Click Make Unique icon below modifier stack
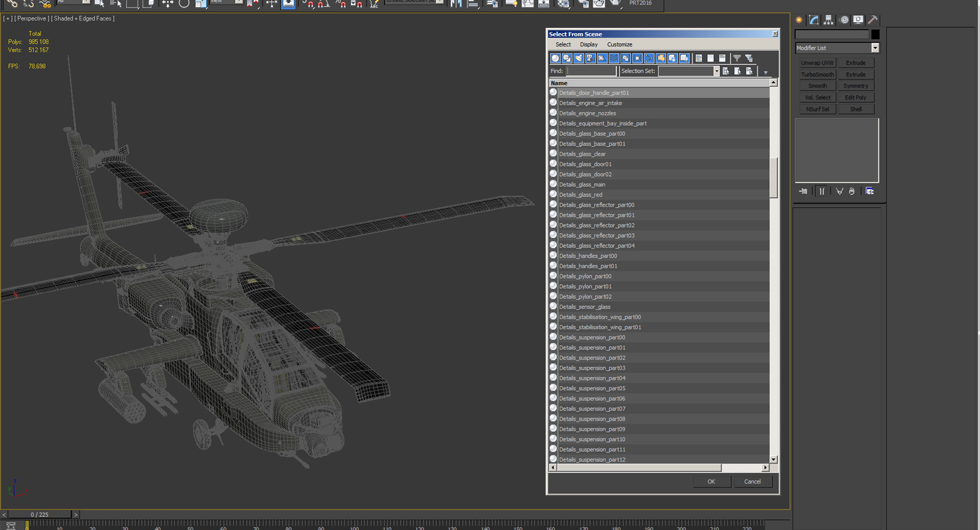Screen dimensions: 980x530 point(840,191)
